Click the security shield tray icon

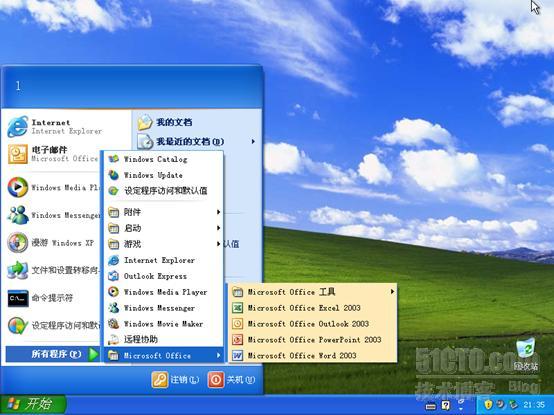488,405
